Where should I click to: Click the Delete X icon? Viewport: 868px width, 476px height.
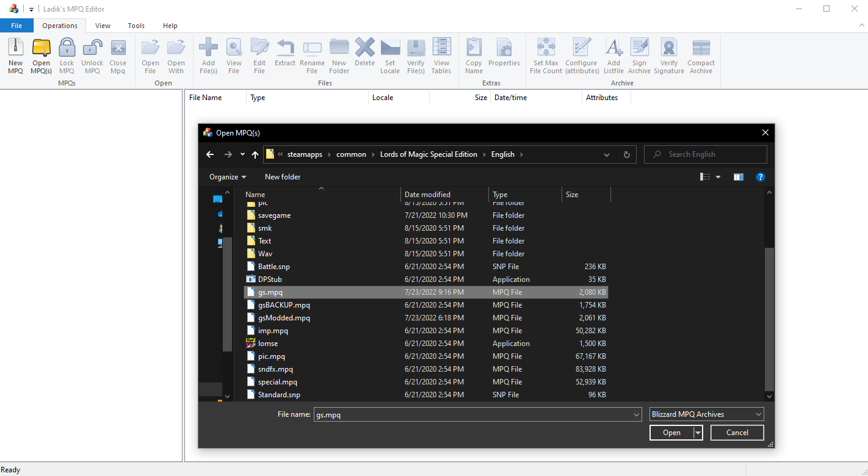click(364, 48)
